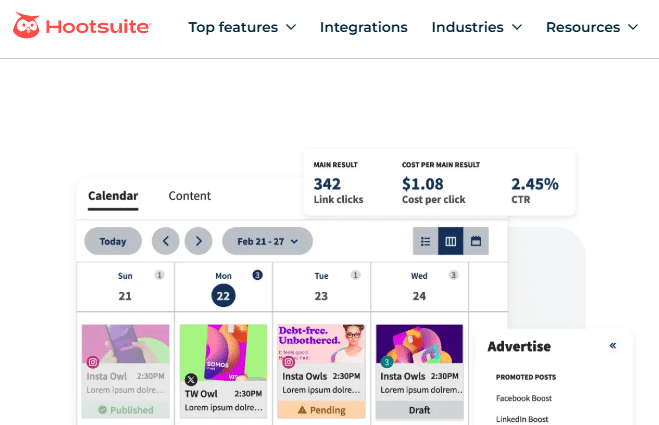The image size is (659, 425).
Task: Switch to list view
Action: tap(425, 241)
